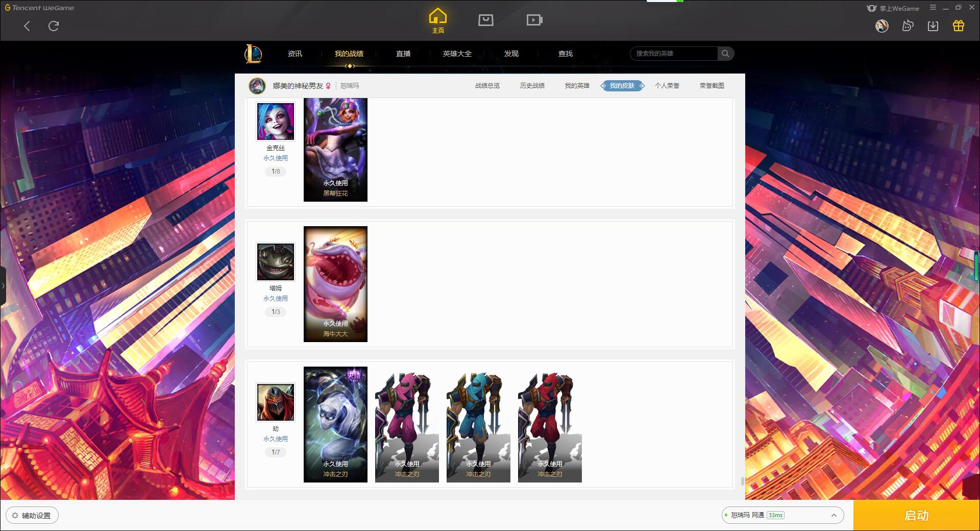Open the hamburger main menu icon
Screen dimensions: 980x531
(933, 8)
